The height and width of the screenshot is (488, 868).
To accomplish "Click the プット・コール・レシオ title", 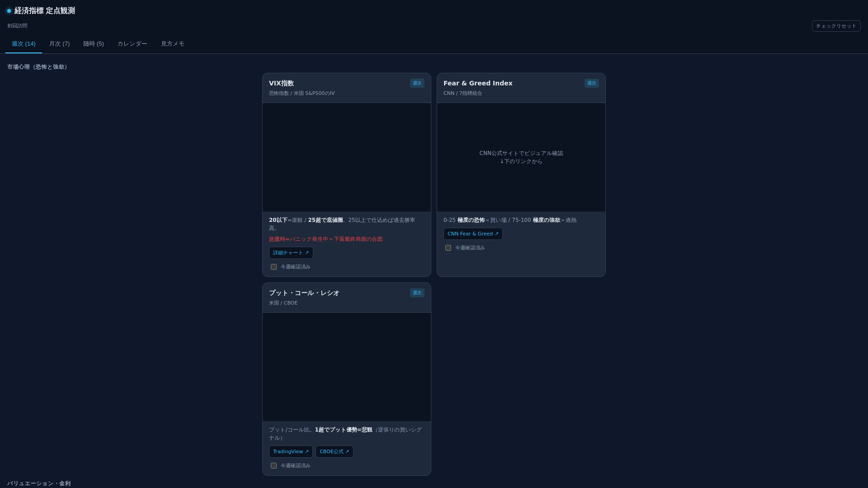I will 304,293.
